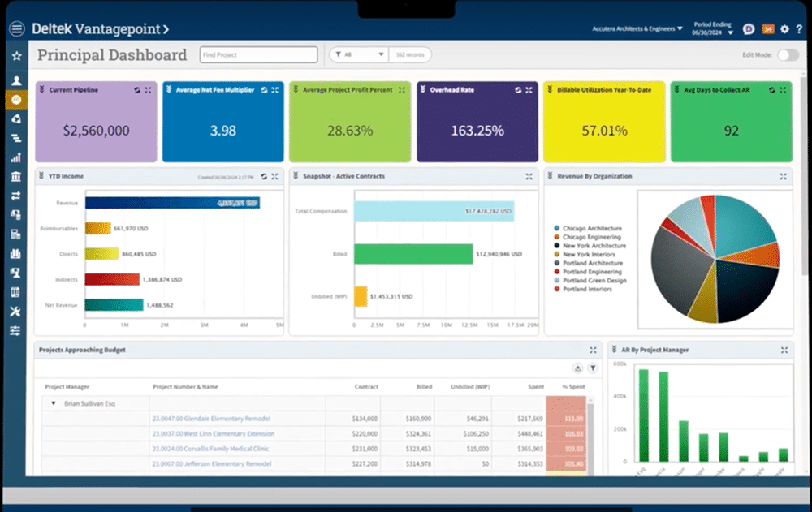Open the Period Ending date dropdown
The width and height of the screenshot is (812, 512).
click(713, 28)
